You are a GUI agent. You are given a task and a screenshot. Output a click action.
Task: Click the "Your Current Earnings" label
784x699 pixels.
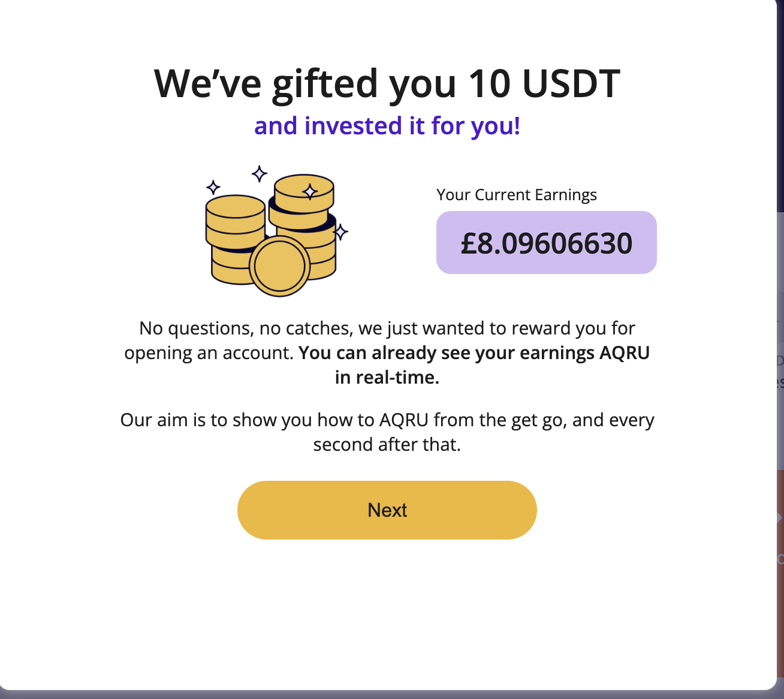[x=516, y=195]
